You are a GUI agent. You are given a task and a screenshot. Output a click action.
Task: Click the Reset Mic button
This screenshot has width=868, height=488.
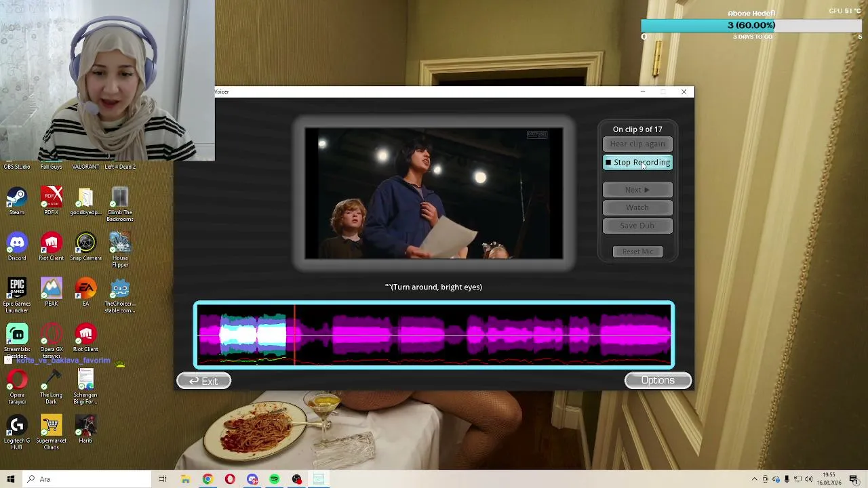coord(637,251)
